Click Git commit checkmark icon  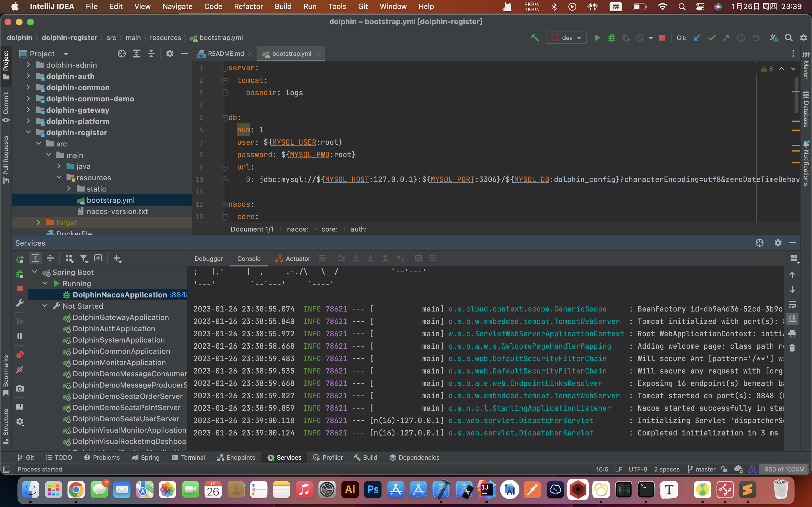(711, 37)
